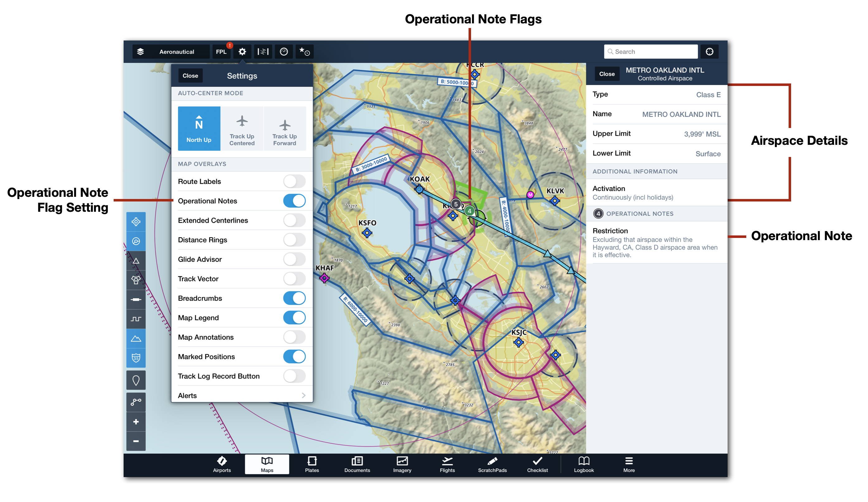Viewport: 868px width, 502px height.
Task: Enable Distance Rings overlay
Action: pos(294,240)
